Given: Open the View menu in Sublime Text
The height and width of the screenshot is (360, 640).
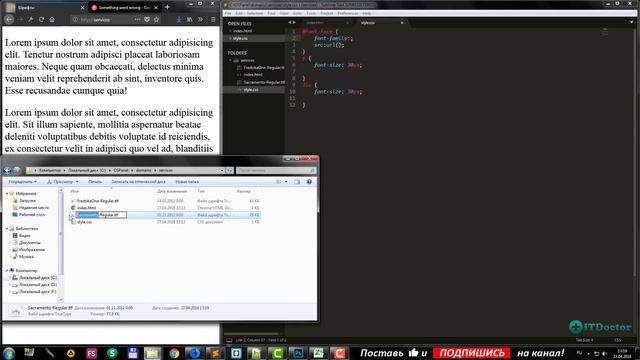Looking at the screenshot, I should (x=284, y=13).
